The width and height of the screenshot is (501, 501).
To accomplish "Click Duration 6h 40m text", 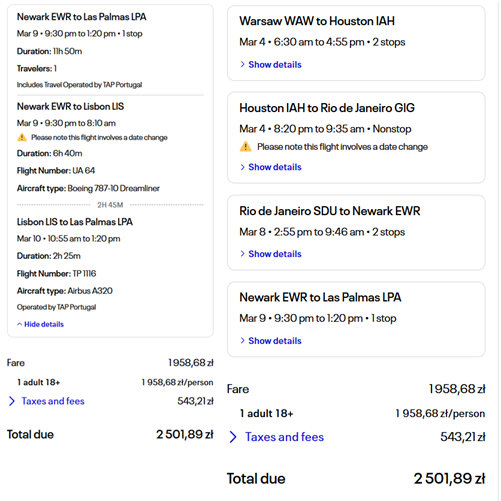I will (49, 153).
